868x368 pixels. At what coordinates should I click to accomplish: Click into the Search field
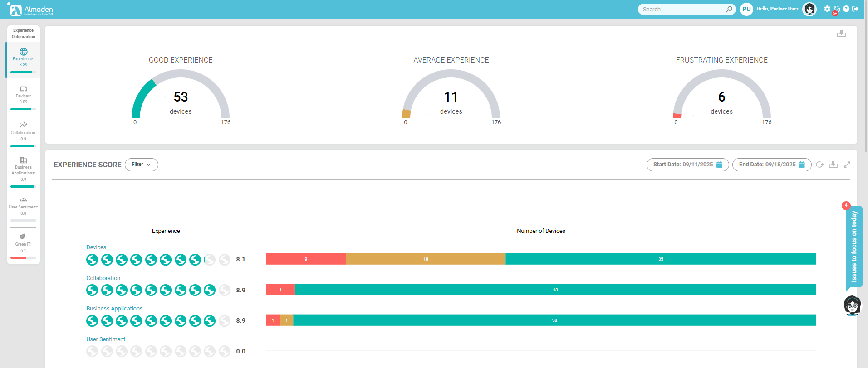[683, 10]
